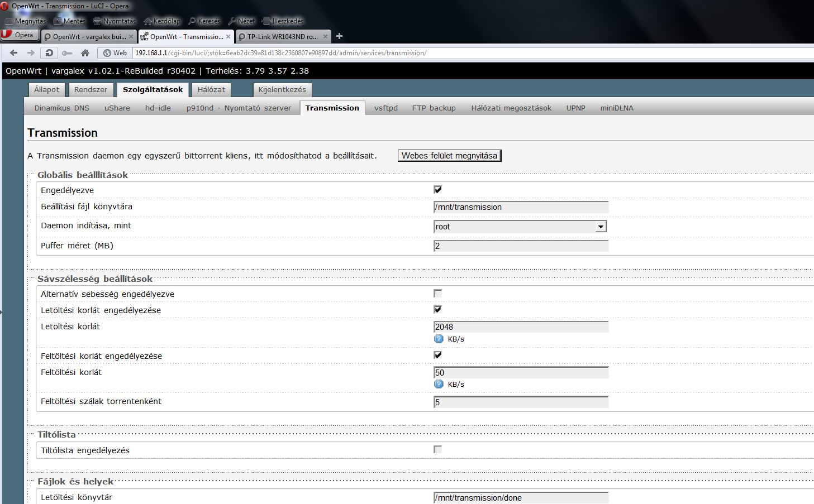Toggle the Engedélyezve checkbox
The width and height of the screenshot is (814, 504).
pos(437,190)
